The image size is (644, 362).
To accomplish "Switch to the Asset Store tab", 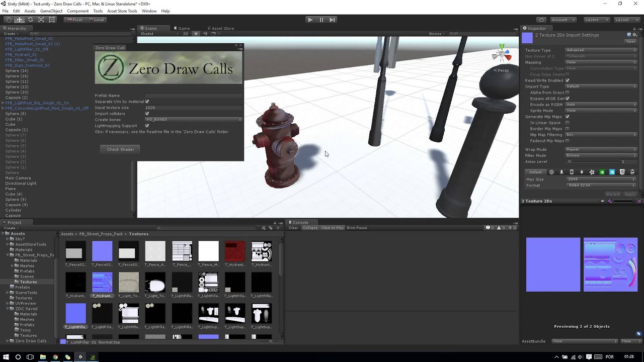I will point(220,28).
